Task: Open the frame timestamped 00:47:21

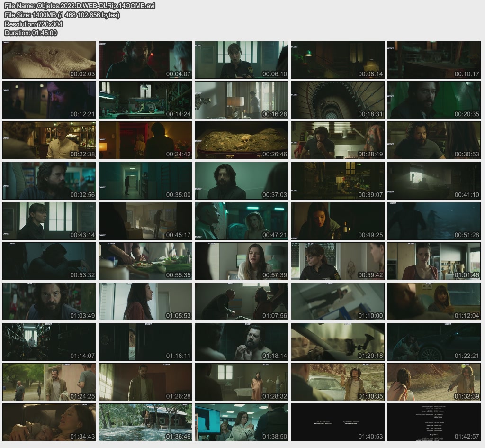Action: tap(241, 221)
